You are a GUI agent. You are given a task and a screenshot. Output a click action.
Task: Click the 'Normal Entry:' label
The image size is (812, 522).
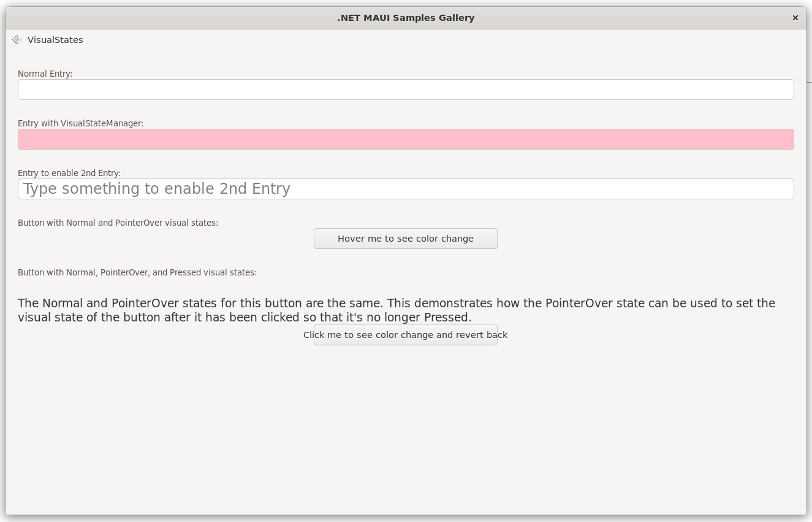click(45, 74)
